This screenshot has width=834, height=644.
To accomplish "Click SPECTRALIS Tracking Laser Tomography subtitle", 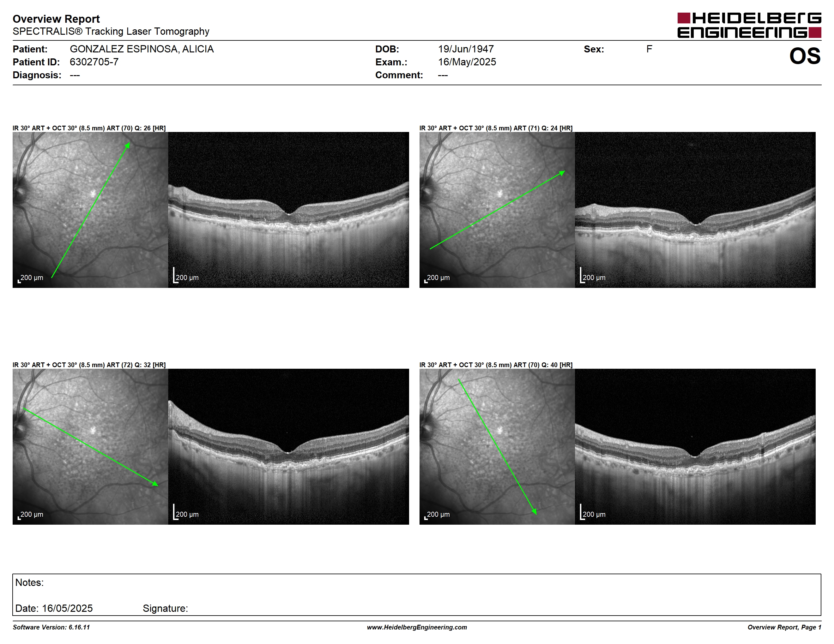I will point(111,31).
